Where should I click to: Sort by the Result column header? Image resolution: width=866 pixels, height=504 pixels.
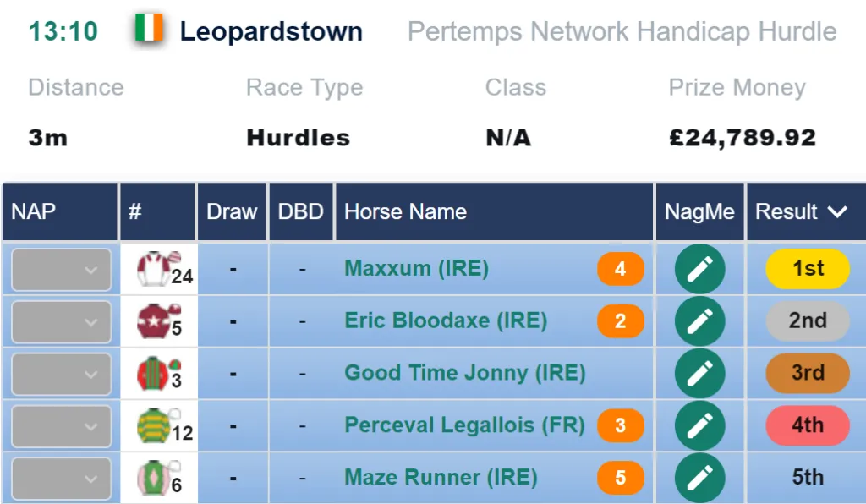[806, 212]
